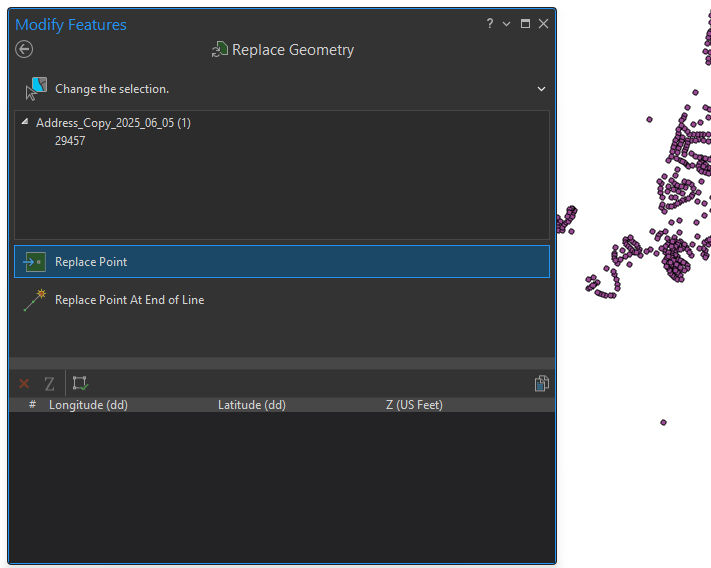Click the finish sketch icon in vertex toolbar
Viewport: 711px width, 568px height.
point(80,383)
